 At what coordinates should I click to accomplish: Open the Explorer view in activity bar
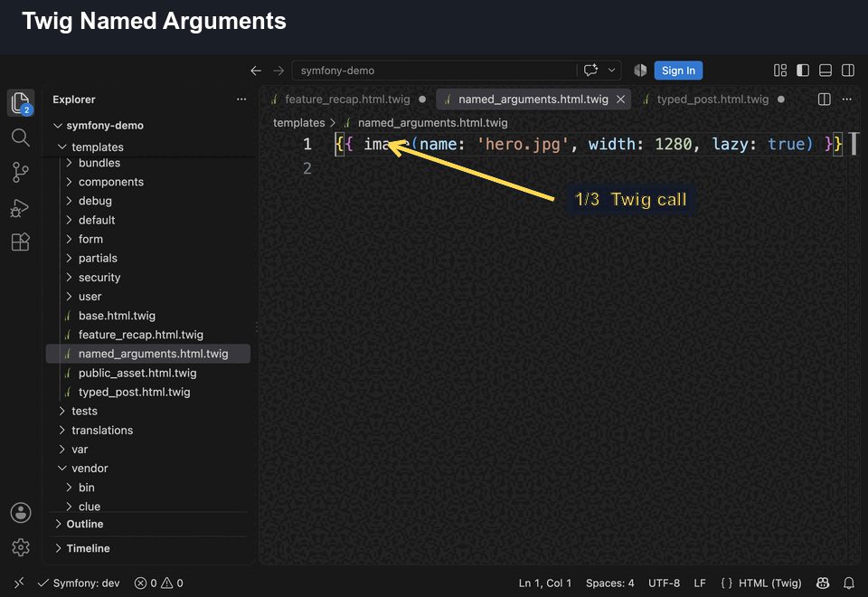(x=21, y=103)
